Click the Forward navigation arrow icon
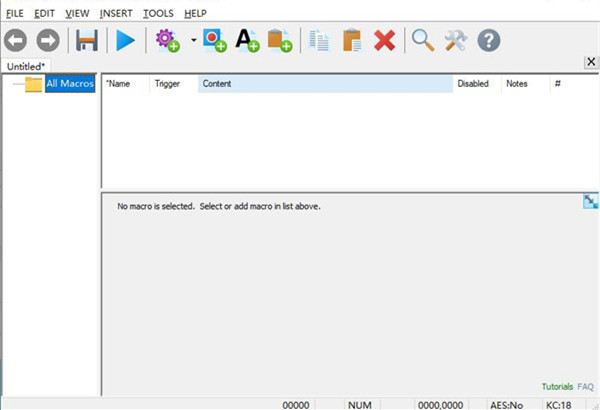 pyautogui.click(x=48, y=40)
